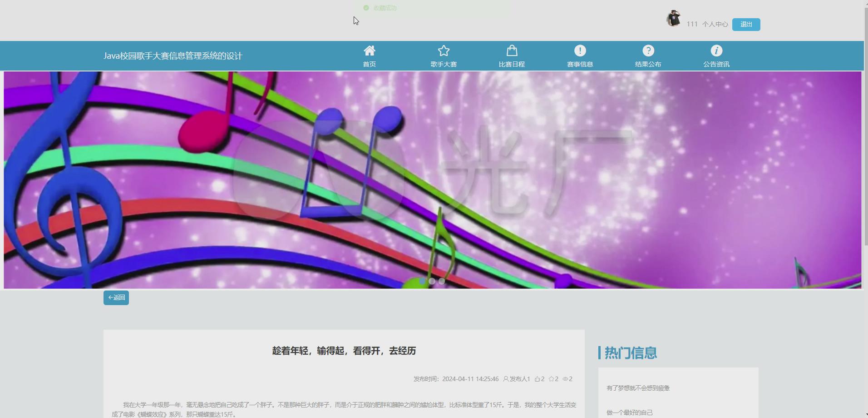Open 公告资讯 menu label
The height and width of the screenshot is (418, 868).
pos(716,64)
